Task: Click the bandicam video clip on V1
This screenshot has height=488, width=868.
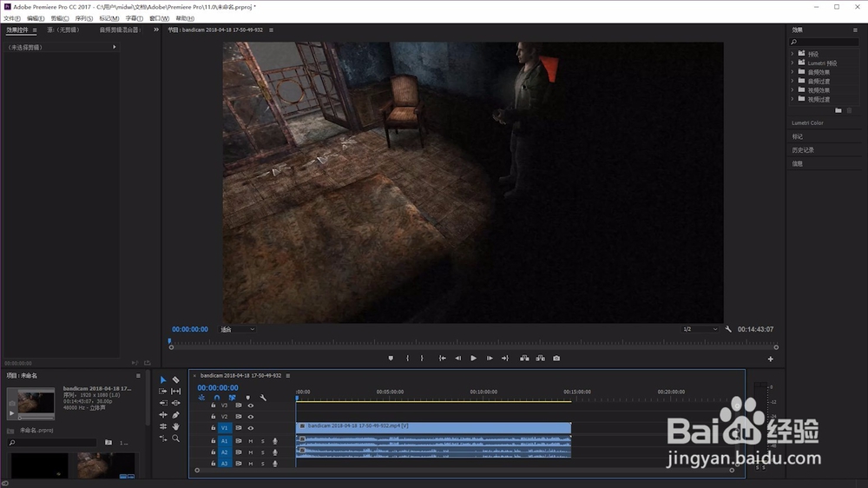Action: pos(433,427)
